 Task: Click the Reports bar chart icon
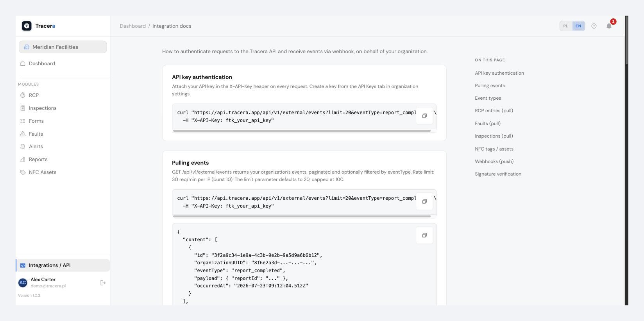[x=23, y=160]
